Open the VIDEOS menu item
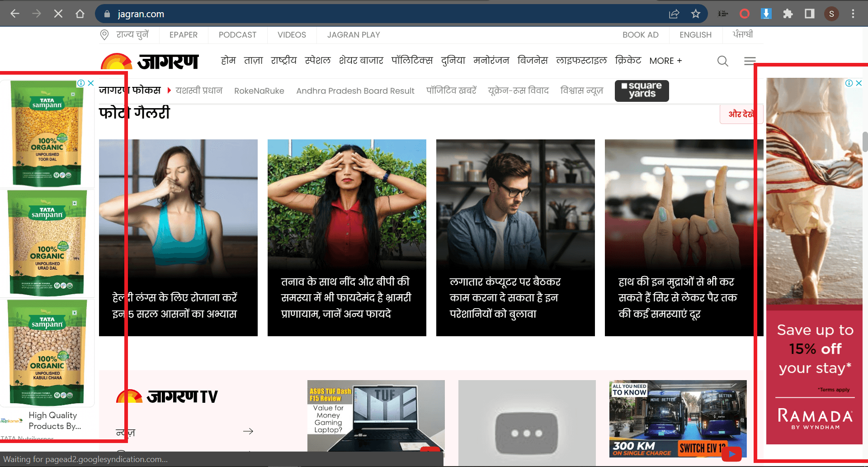The height and width of the screenshot is (467, 868). pyautogui.click(x=292, y=35)
